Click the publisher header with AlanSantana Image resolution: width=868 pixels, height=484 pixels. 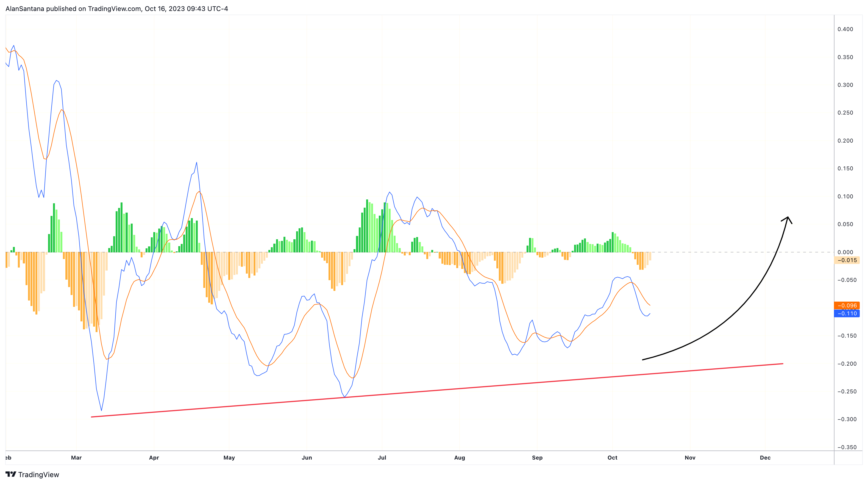116,9
